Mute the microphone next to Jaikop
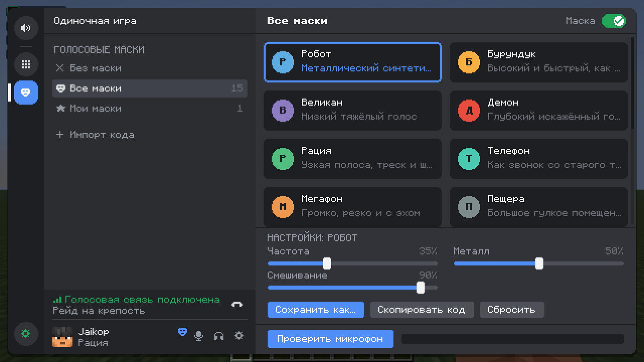Screen dimensions: 644x362 [199, 336]
